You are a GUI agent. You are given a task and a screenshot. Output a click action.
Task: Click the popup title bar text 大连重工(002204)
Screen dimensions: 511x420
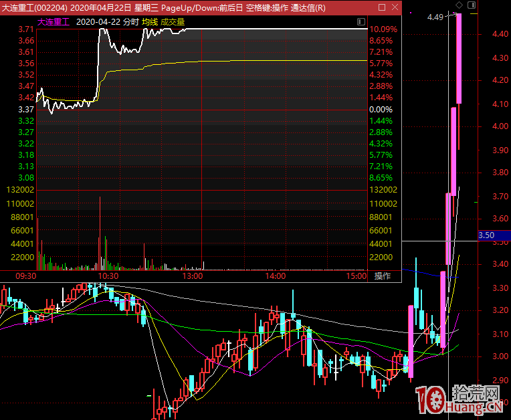click(35, 7)
